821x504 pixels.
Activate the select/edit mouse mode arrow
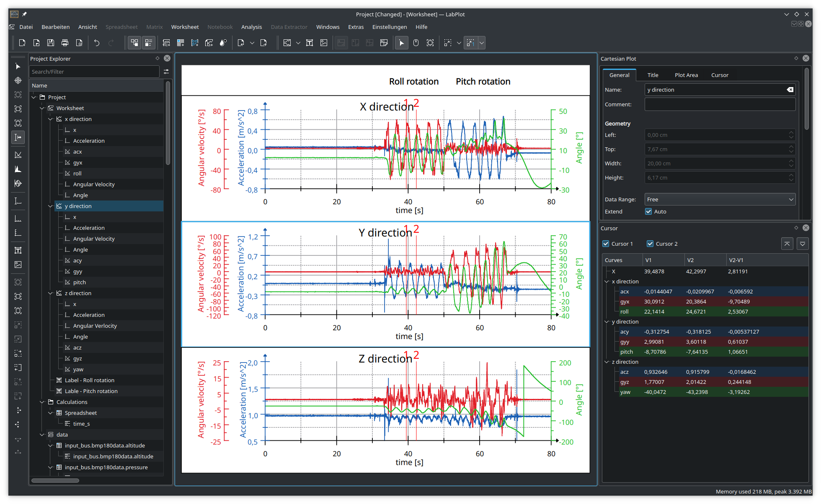[x=401, y=43]
